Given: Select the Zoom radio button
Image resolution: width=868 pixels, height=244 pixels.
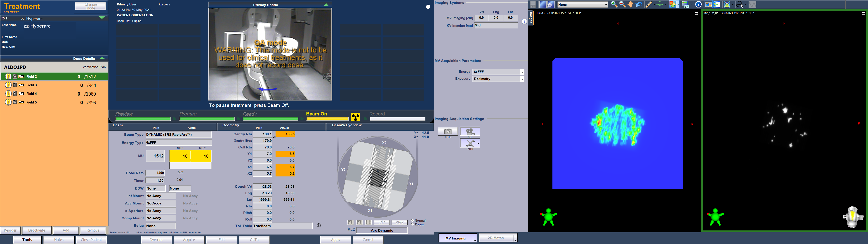Looking at the screenshot, I should tap(413, 224).
